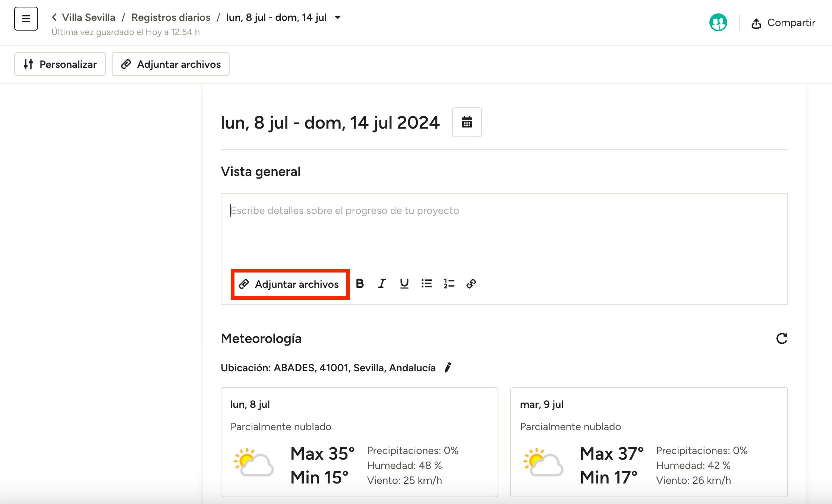Screen dimensions: 832x504
Task: Insert a hyperlink in editor
Action: pyautogui.click(x=471, y=284)
